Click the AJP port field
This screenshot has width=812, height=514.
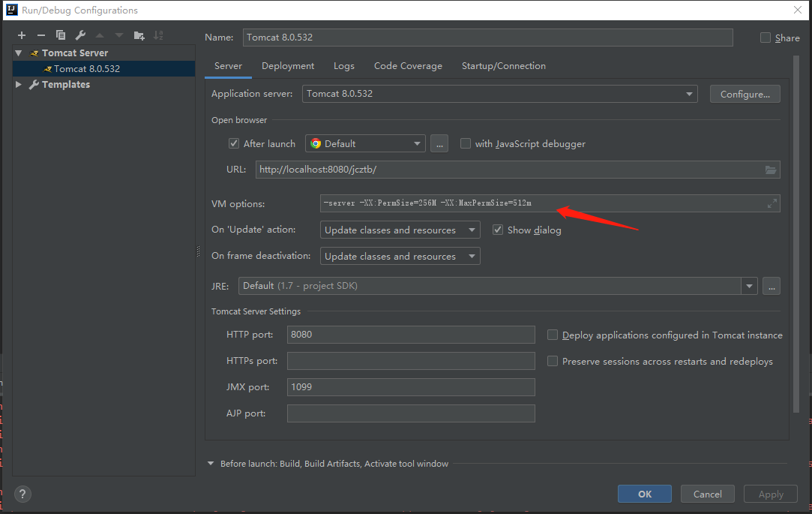(x=411, y=413)
